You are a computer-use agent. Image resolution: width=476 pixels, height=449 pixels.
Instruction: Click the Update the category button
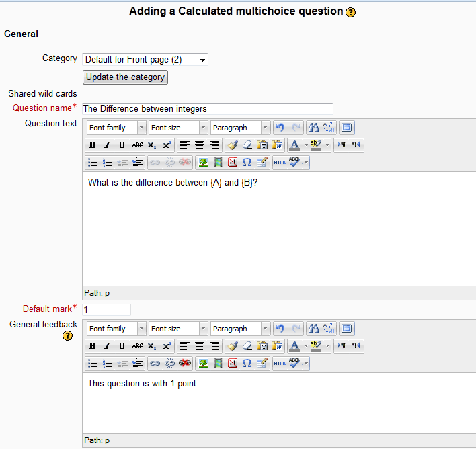(125, 77)
